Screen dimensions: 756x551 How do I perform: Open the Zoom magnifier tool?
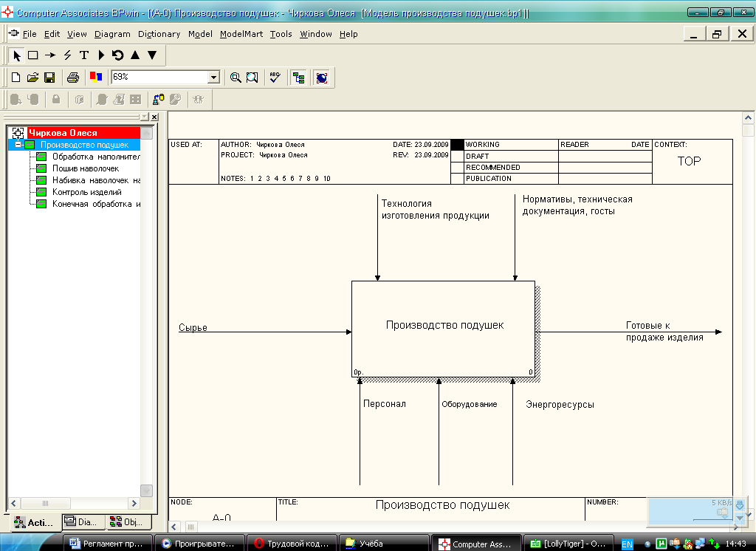pos(236,78)
